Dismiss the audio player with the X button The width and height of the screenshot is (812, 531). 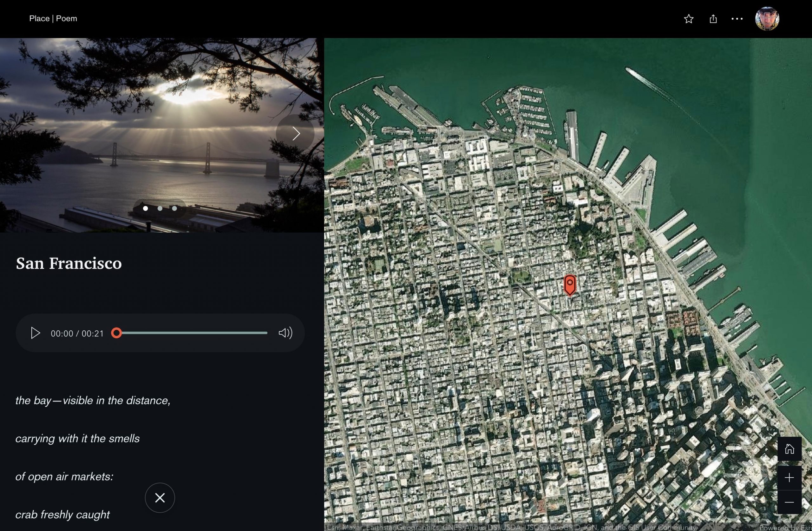[160, 498]
